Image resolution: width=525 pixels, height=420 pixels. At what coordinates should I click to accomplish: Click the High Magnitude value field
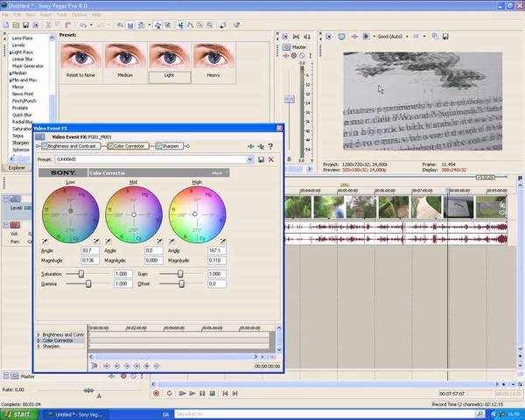pos(217,260)
